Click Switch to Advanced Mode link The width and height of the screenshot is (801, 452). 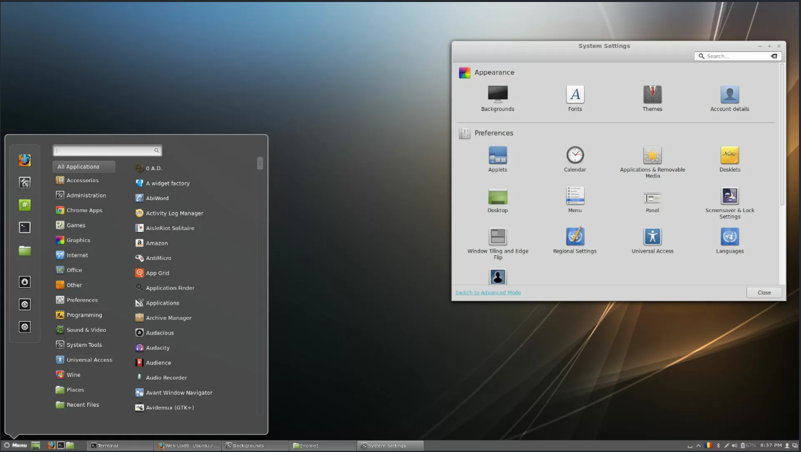(x=488, y=293)
